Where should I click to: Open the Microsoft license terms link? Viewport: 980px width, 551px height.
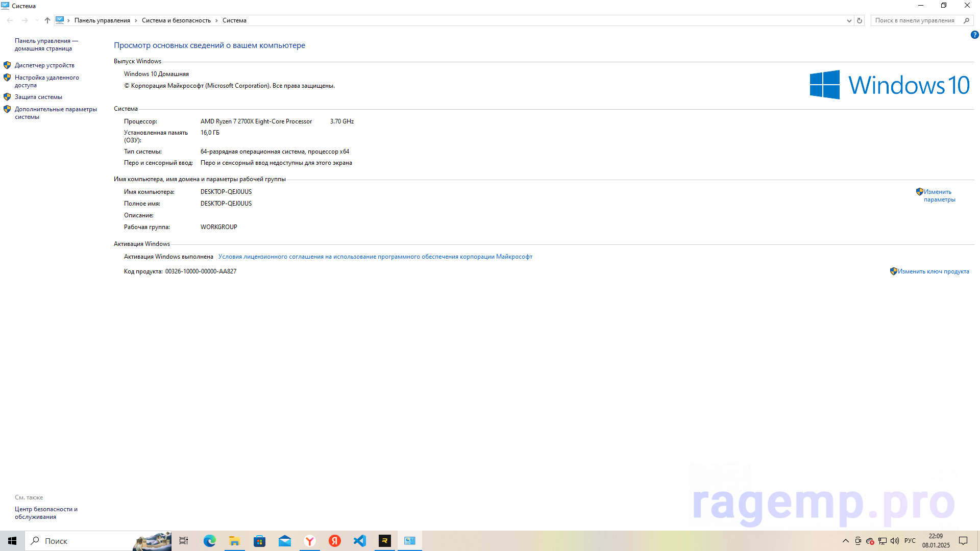375,257
